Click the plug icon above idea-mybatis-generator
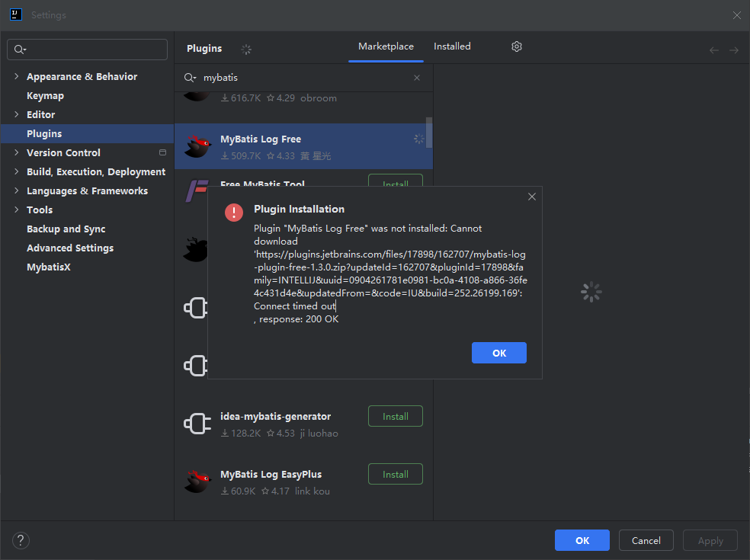Image resolution: width=750 pixels, height=560 pixels. [196, 366]
